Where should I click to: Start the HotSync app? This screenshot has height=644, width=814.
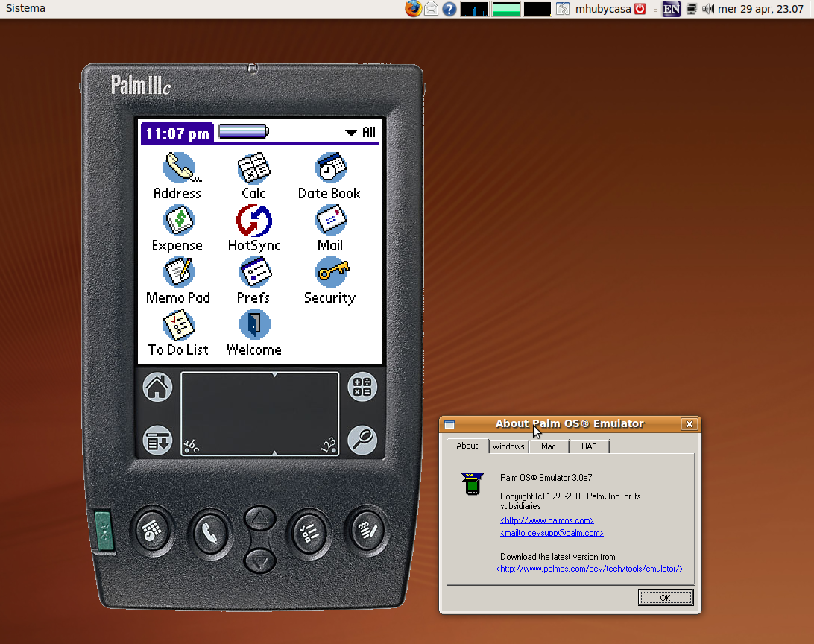point(254,228)
